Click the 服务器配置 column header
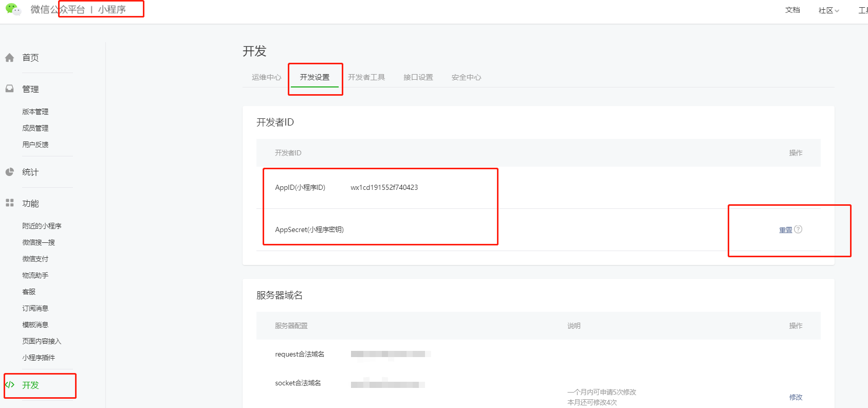This screenshot has height=408, width=868. point(291,326)
